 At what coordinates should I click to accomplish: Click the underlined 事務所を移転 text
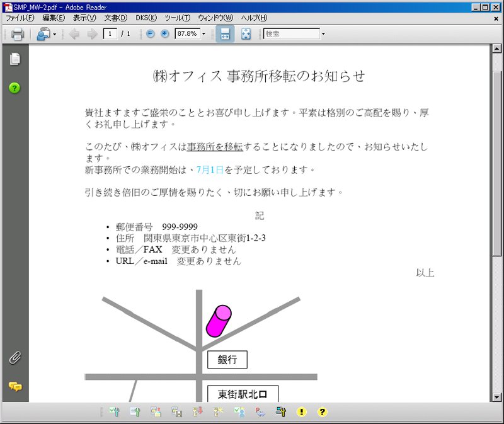[x=215, y=147]
